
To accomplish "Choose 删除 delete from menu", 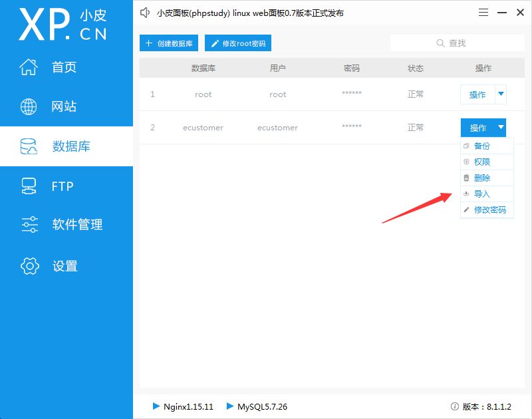I will point(487,178).
